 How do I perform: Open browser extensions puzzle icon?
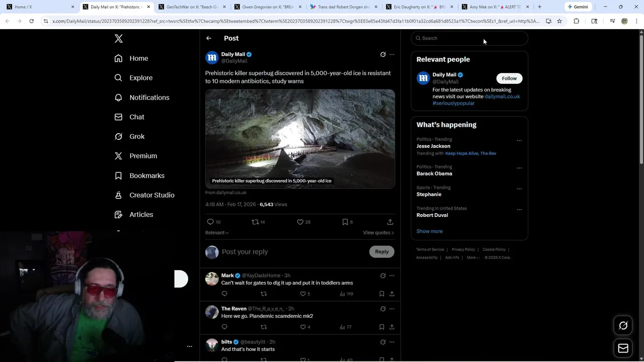coord(577,21)
